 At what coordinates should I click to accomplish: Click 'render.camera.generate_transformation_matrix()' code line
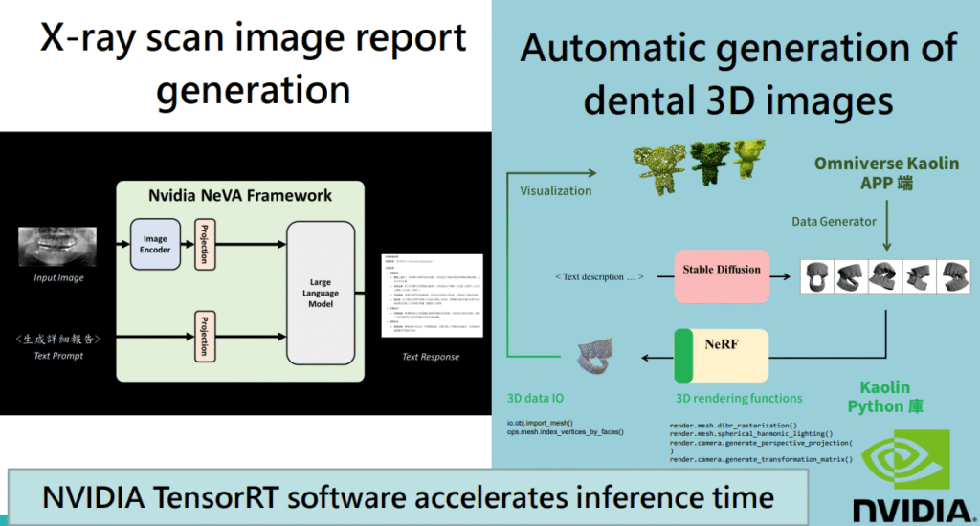pos(761,459)
